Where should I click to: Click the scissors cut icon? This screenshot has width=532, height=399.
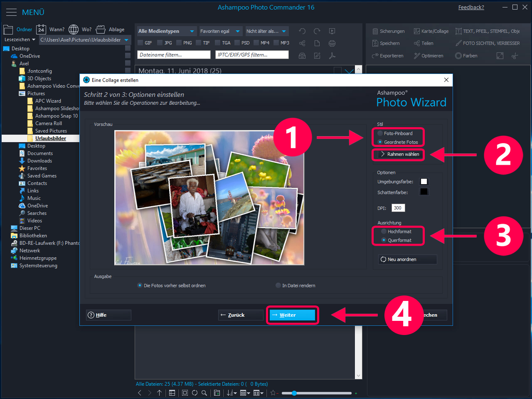515,56
